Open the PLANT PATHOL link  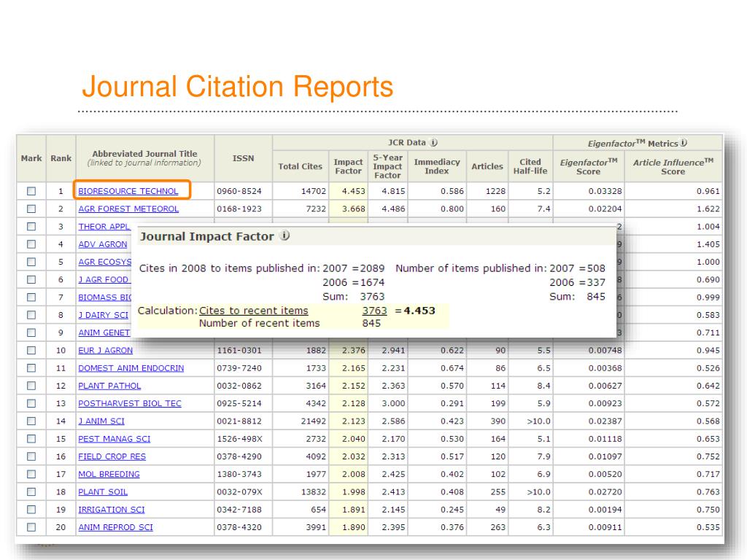pos(109,386)
